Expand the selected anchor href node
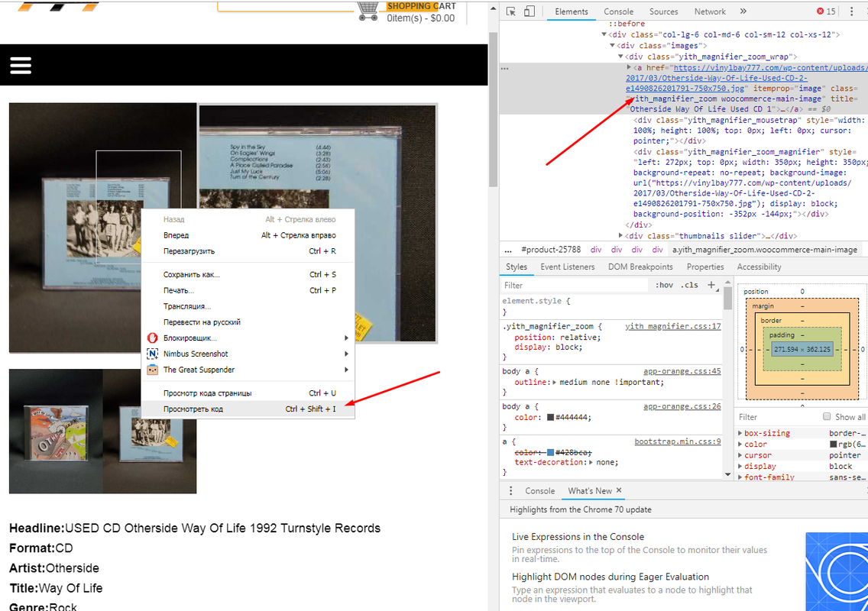The height and width of the screenshot is (611, 868). coord(629,67)
